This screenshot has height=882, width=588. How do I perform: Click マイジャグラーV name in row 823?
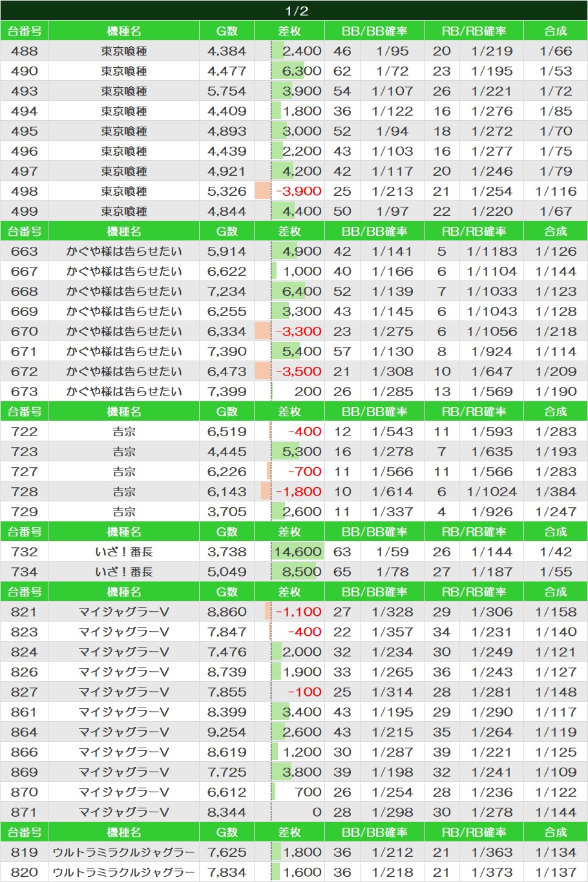[x=124, y=632]
